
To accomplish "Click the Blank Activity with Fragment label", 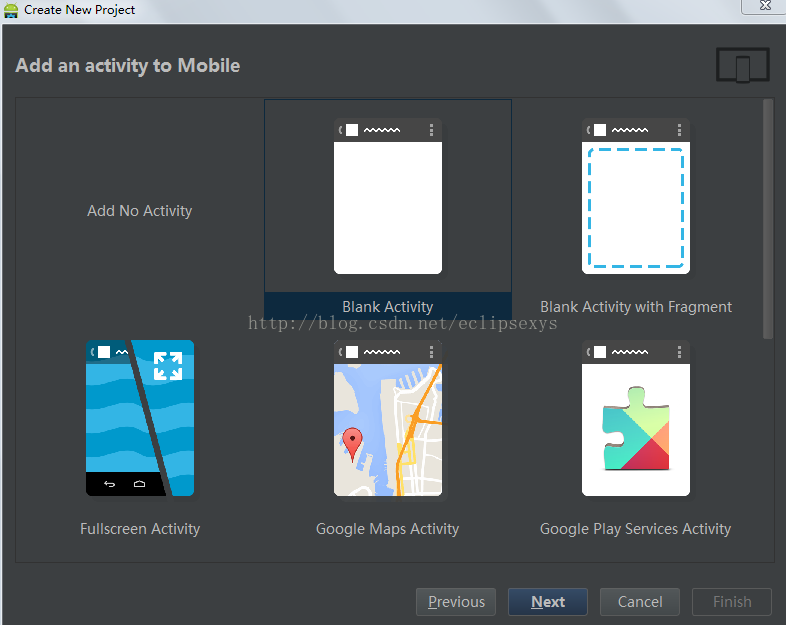I will [x=636, y=306].
